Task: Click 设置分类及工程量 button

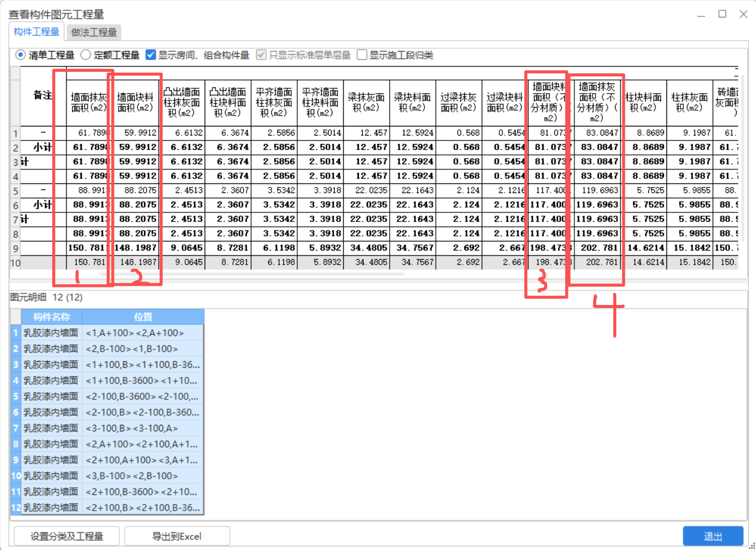Action: coord(67,536)
